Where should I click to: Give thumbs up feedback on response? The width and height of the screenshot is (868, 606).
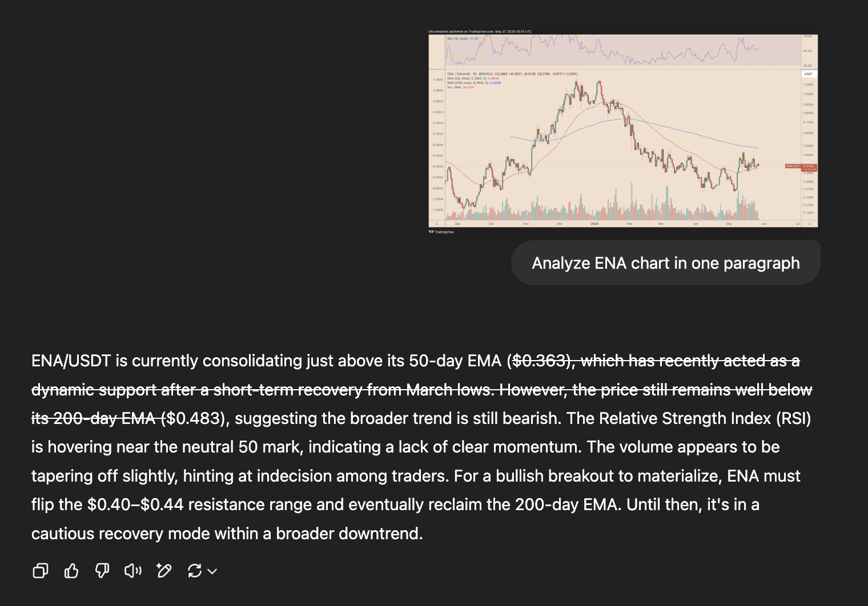71,571
